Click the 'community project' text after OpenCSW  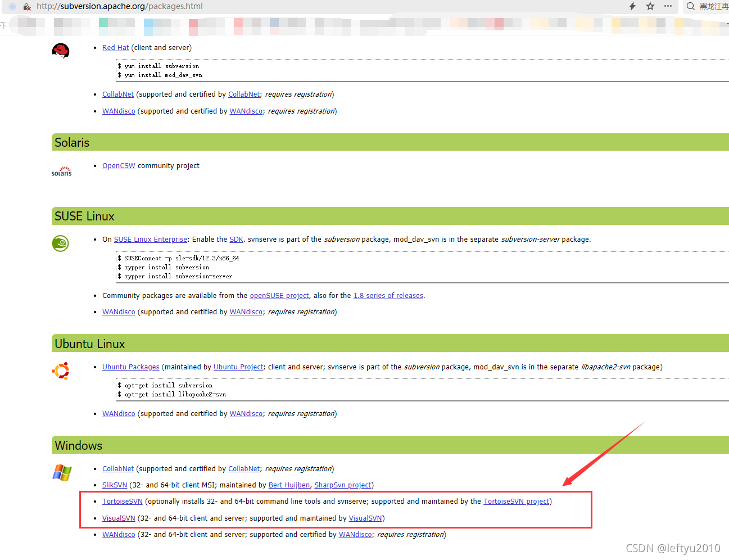point(169,166)
